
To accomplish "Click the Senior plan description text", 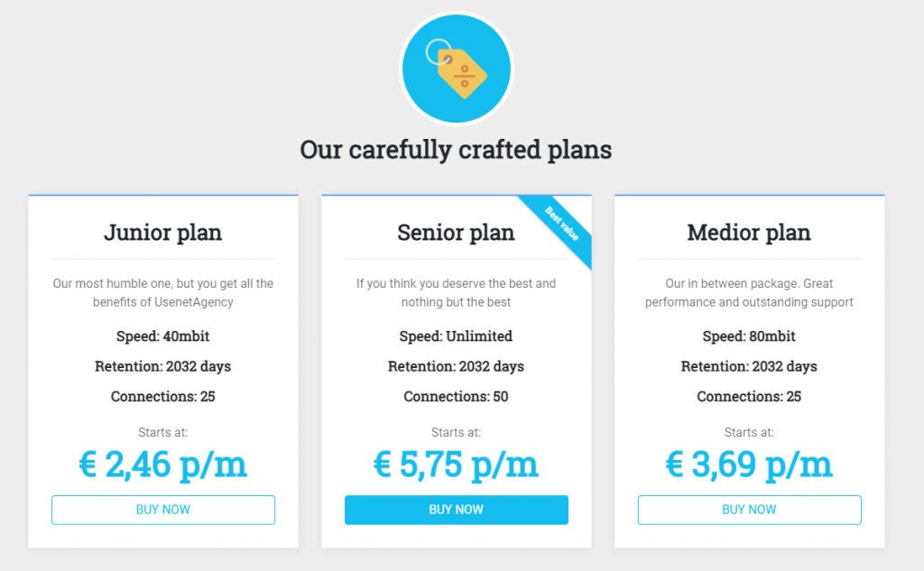I will [456, 293].
